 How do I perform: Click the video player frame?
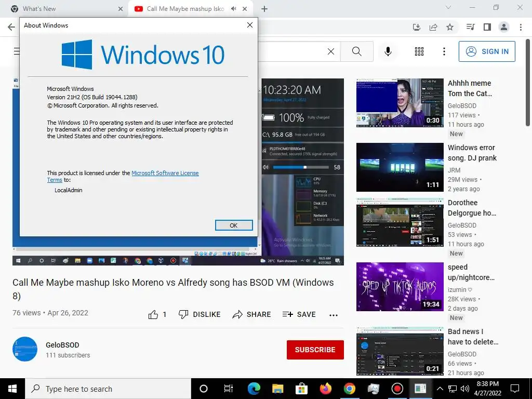click(x=178, y=172)
